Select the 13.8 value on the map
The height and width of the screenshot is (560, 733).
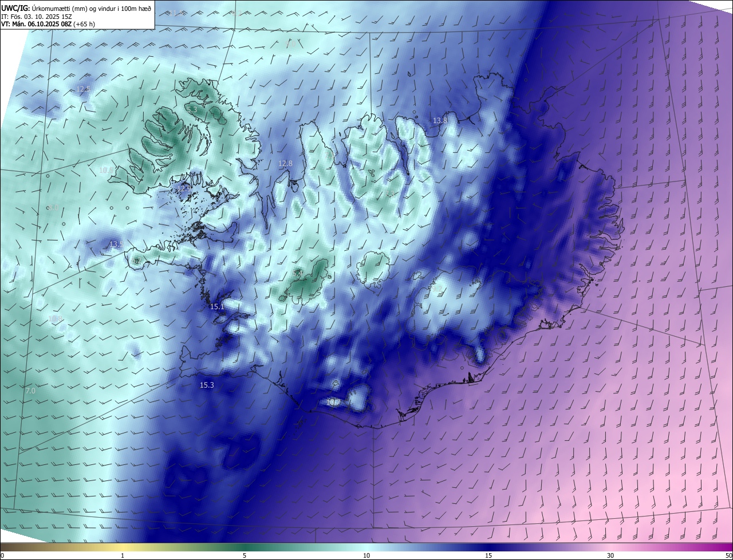point(440,120)
